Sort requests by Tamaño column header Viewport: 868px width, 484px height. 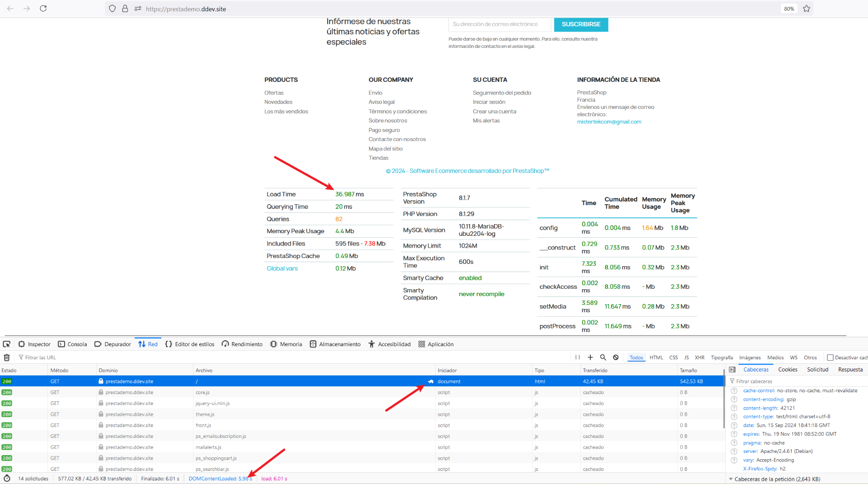701,370
